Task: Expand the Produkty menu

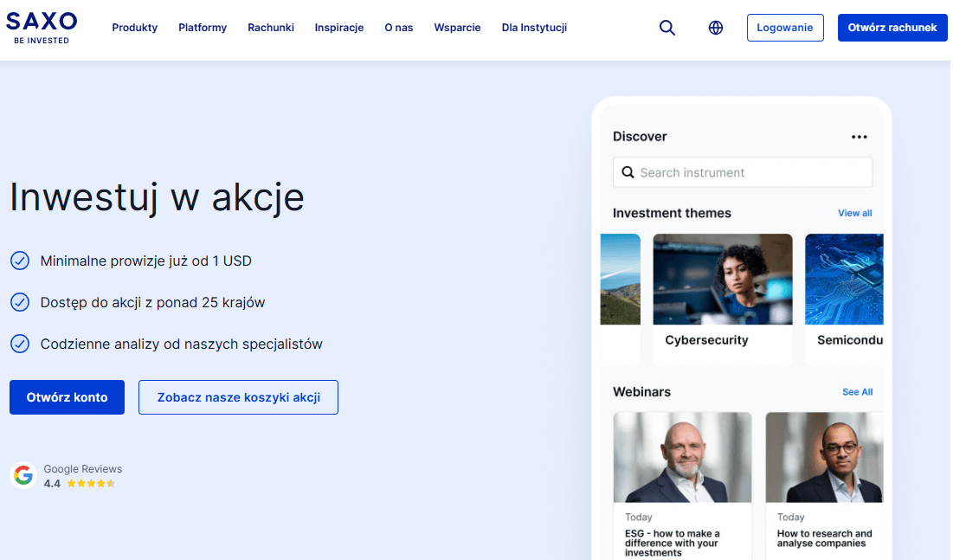Action: click(x=134, y=28)
